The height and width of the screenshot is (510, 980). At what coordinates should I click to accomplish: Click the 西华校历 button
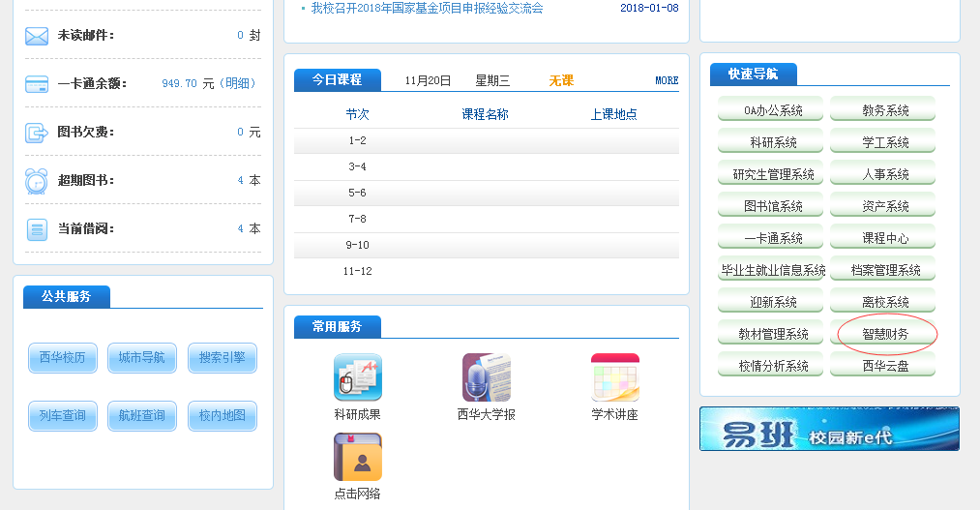[63, 358]
